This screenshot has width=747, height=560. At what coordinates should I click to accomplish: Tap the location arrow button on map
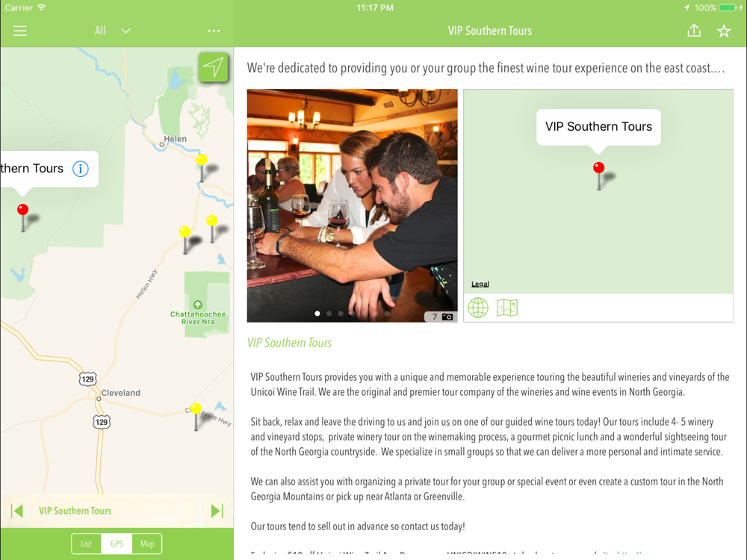[x=213, y=67]
